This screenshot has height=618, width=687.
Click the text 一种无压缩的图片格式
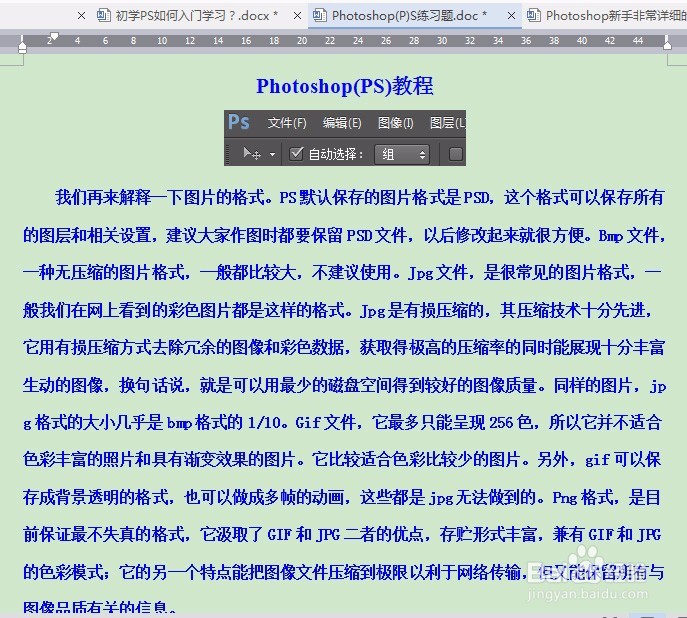pos(103,272)
